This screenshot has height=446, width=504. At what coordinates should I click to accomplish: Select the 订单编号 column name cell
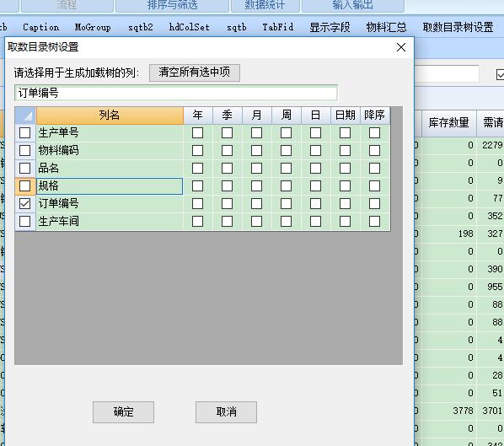[110, 203]
